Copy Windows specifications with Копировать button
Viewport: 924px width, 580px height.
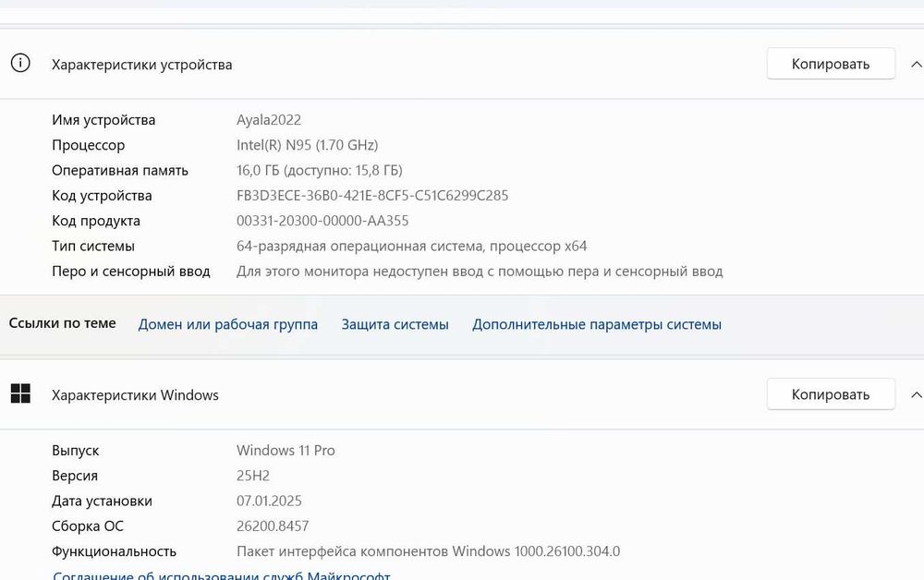[831, 394]
